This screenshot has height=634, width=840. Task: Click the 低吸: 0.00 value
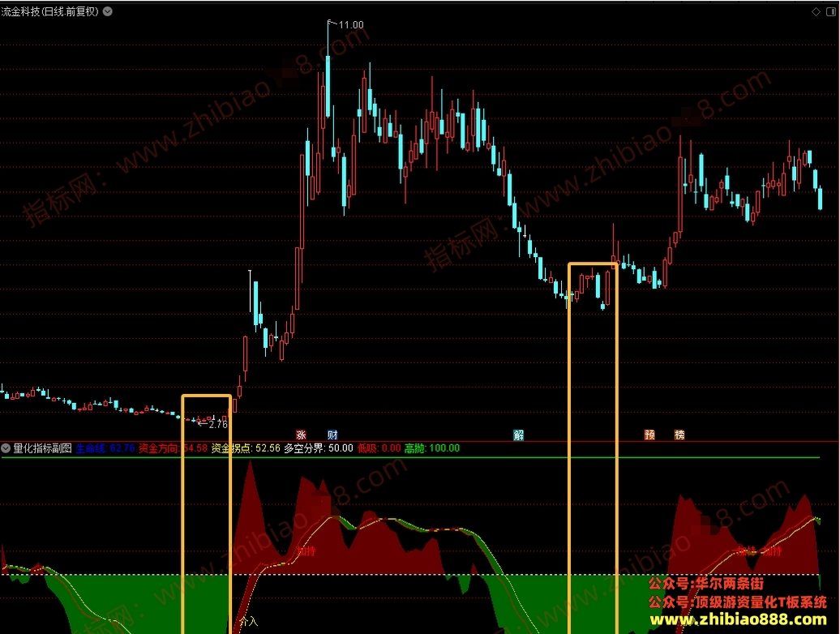(379, 448)
